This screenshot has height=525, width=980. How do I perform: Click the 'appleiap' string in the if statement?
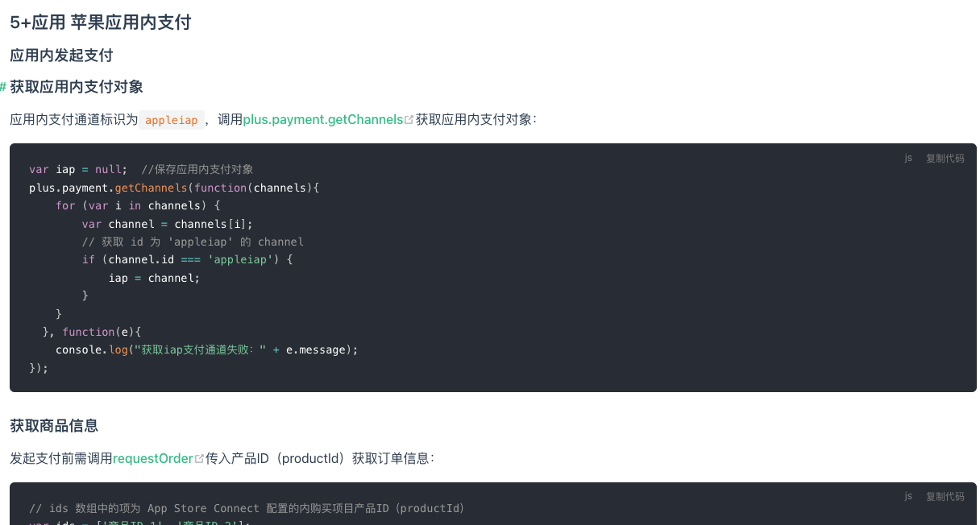point(241,259)
